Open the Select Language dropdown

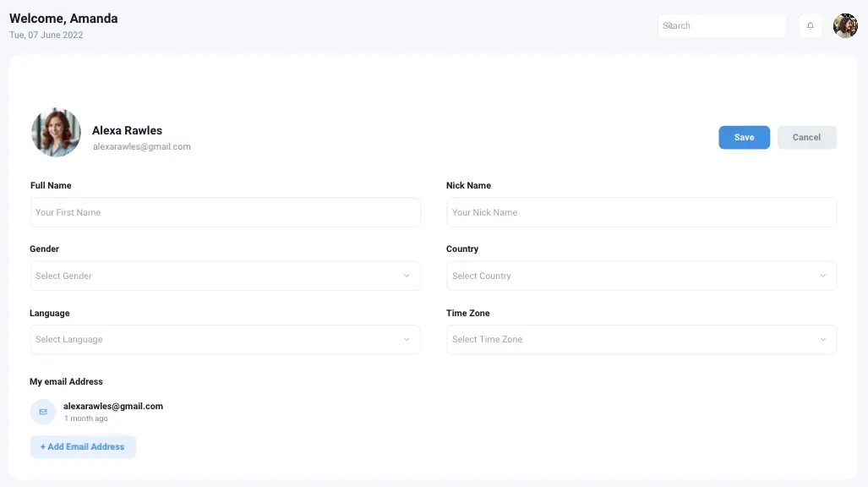pyautogui.click(x=226, y=339)
